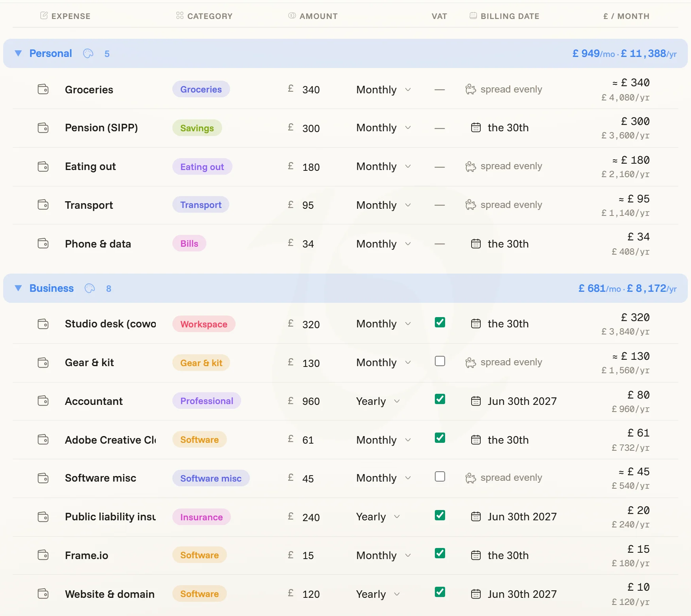Edit the amount 340 for Groceries

click(311, 90)
